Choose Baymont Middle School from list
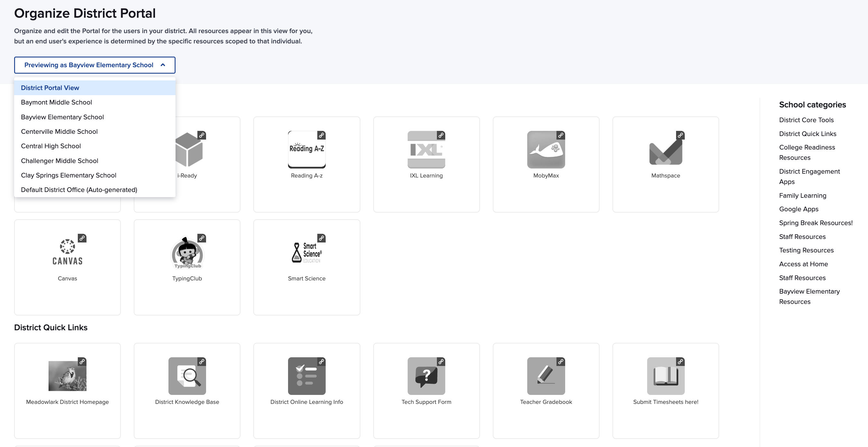This screenshot has width=868, height=447. coord(56,102)
